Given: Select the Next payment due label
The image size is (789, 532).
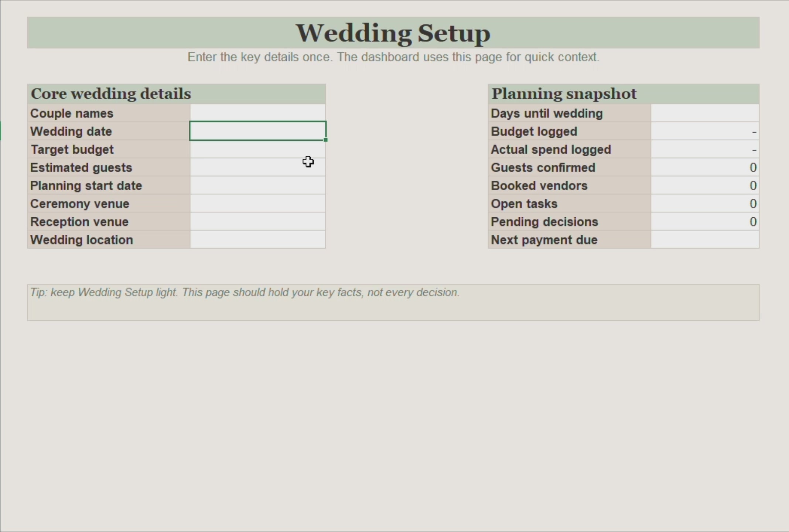Looking at the screenshot, I should [570, 240].
